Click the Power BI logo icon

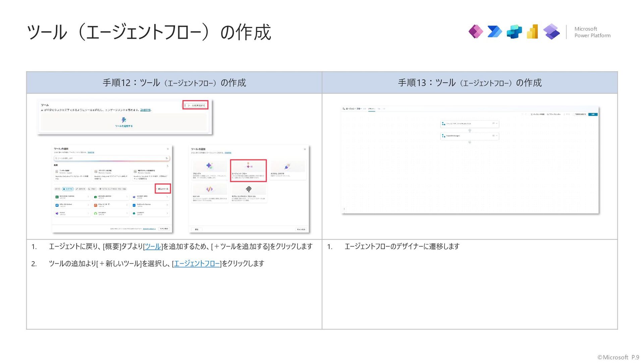click(533, 32)
